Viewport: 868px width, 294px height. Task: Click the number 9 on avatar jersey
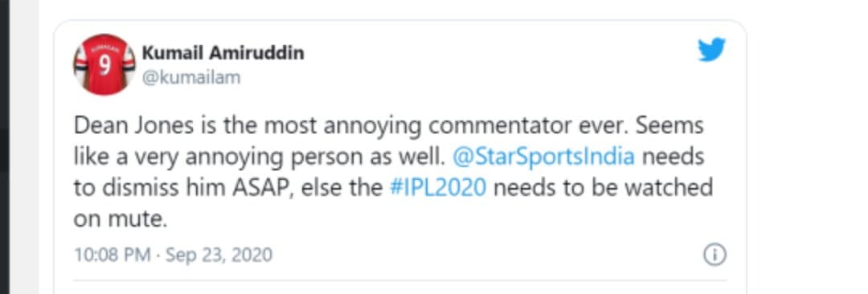[x=104, y=66]
